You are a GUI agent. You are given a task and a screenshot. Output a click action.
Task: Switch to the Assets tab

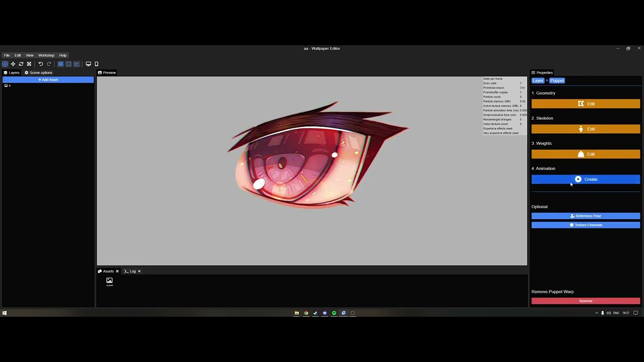tap(106, 271)
